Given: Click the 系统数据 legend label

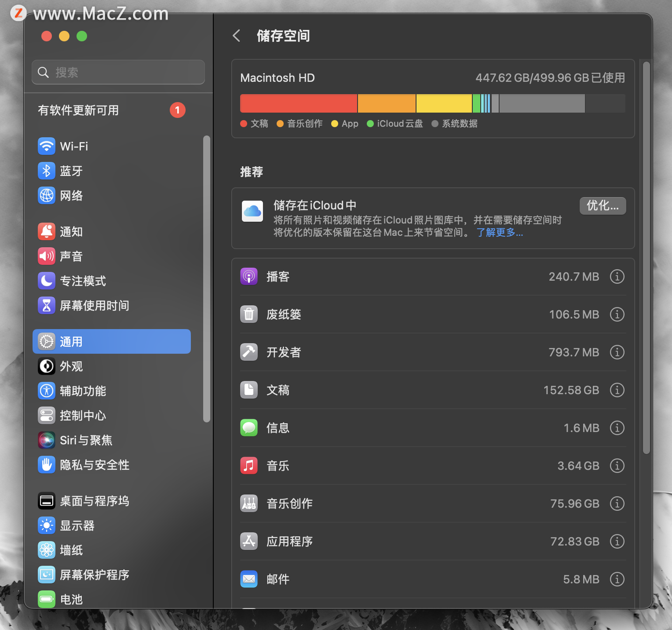Looking at the screenshot, I should [x=460, y=124].
